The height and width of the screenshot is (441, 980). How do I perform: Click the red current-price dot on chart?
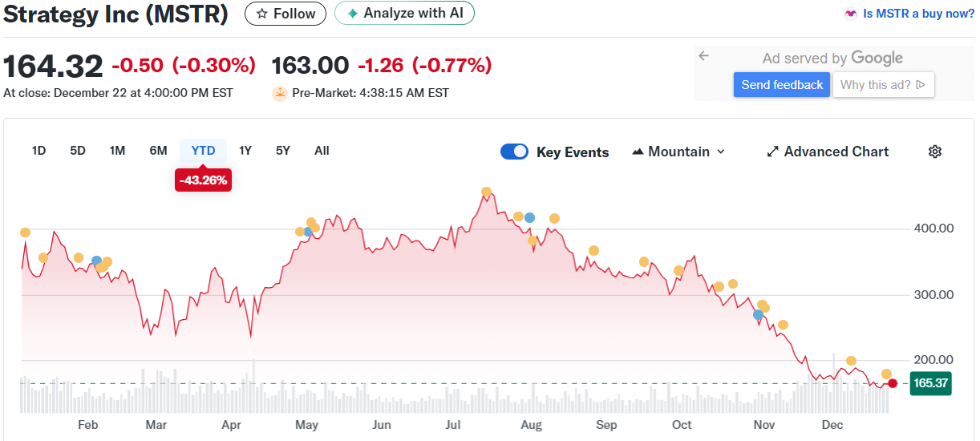pos(893,383)
